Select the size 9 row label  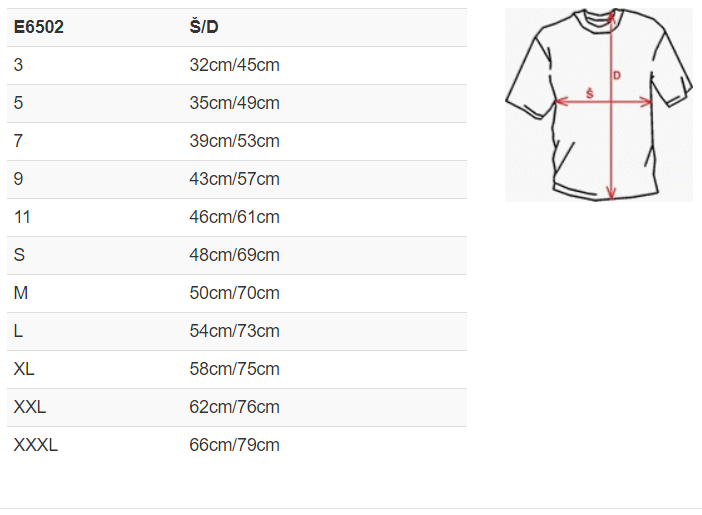pos(19,179)
